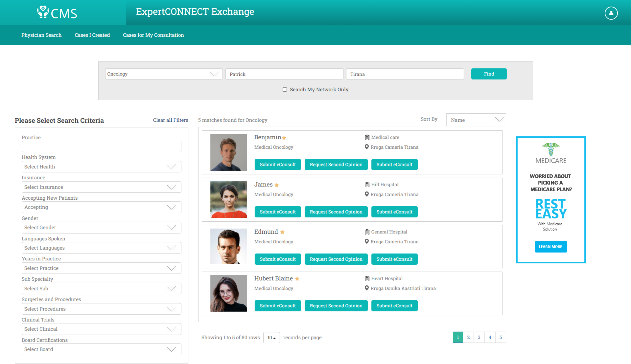Click Hubert Blaine's profile photo
This screenshot has width=631, height=364.
pos(229,293)
